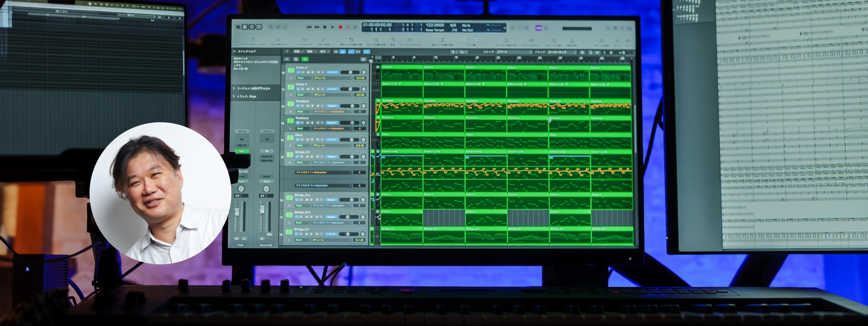Screen dimensions: 868x326
Task: Click the Rewind transport button
Action: 309,27
